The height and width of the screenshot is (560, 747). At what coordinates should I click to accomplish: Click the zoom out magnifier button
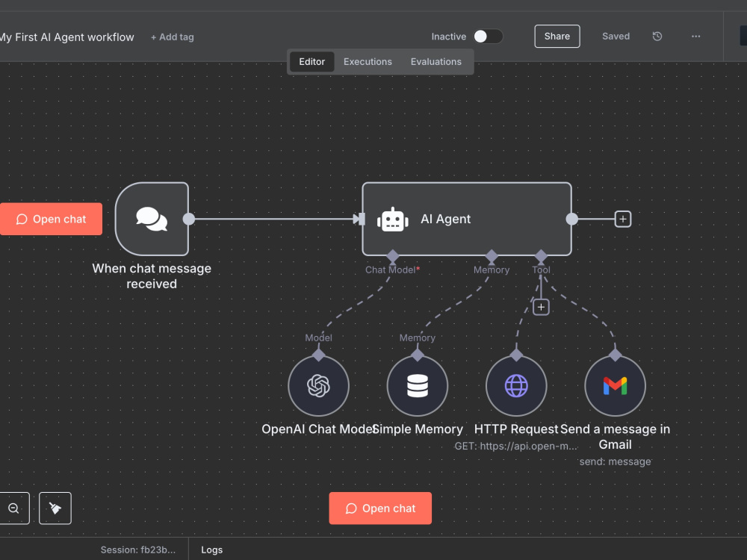pos(13,508)
